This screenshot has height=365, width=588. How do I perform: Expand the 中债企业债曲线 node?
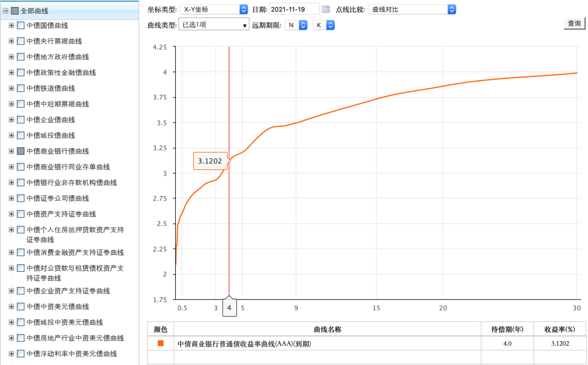pyautogui.click(x=11, y=120)
